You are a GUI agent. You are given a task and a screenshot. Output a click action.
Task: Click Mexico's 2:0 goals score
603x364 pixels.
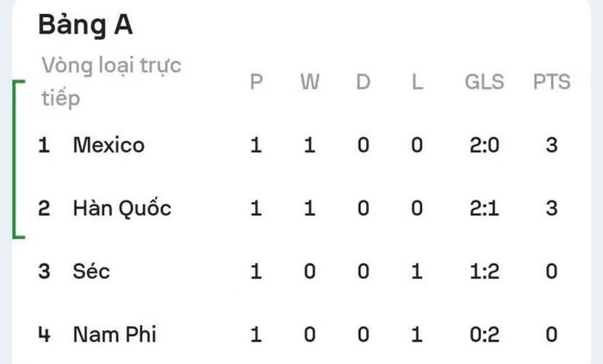(x=484, y=145)
